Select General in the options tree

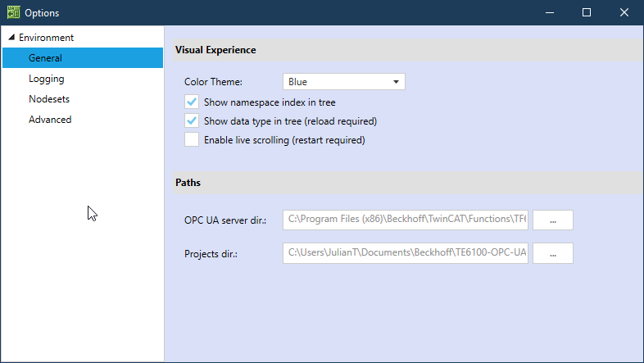tap(83, 58)
